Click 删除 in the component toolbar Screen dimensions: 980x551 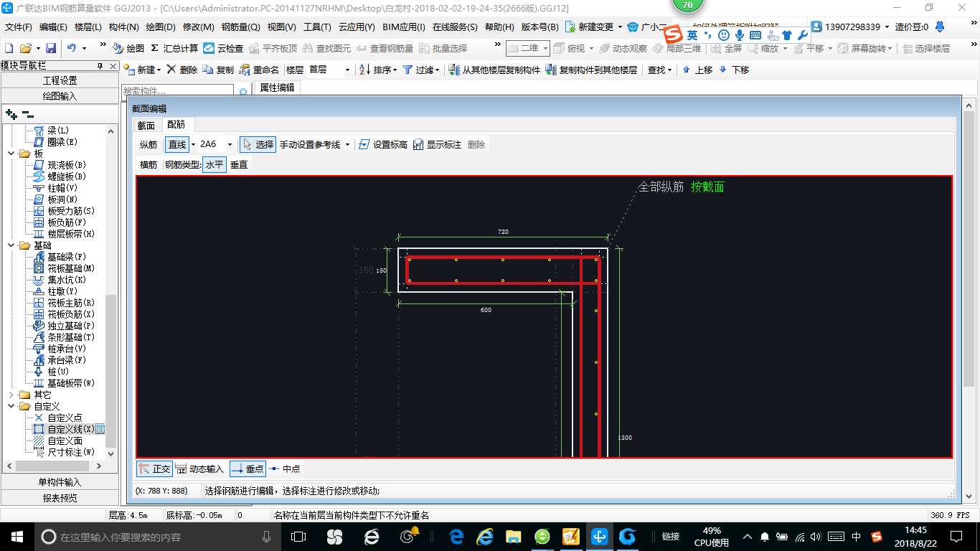pos(182,70)
